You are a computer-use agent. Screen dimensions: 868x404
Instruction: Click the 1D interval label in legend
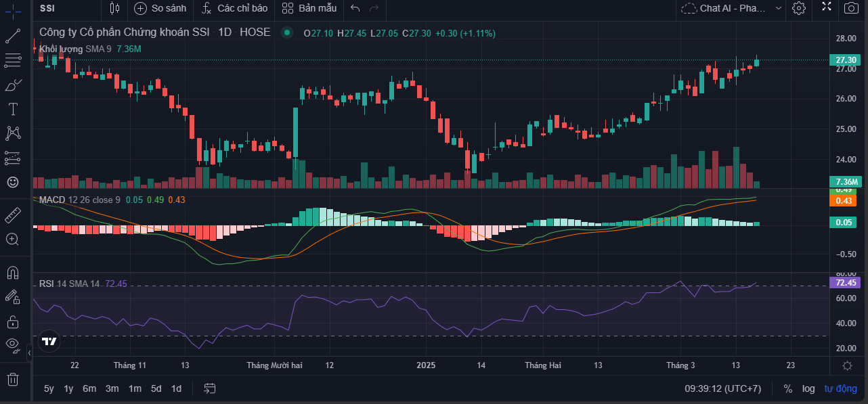(x=225, y=32)
